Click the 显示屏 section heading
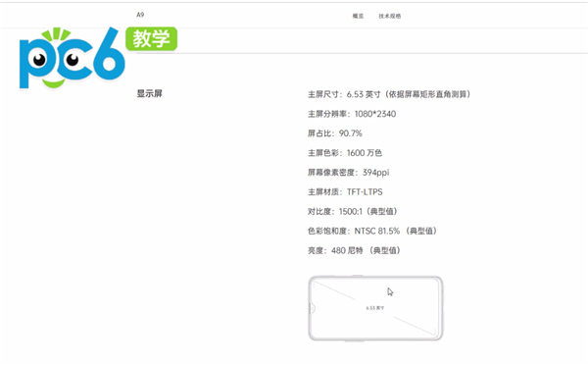588x367 pixels. pyautogui.click(x=149, y=93)
